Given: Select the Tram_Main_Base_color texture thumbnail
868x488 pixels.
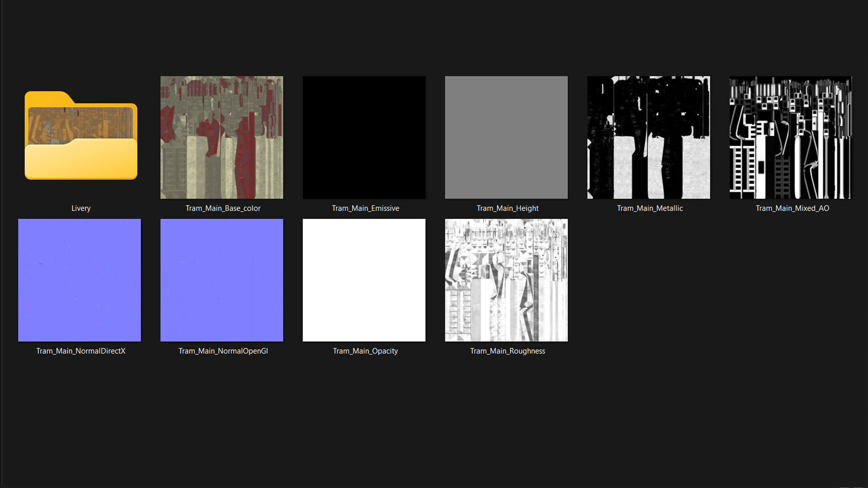Looking at the screenshot, I should tap(222, 137).
